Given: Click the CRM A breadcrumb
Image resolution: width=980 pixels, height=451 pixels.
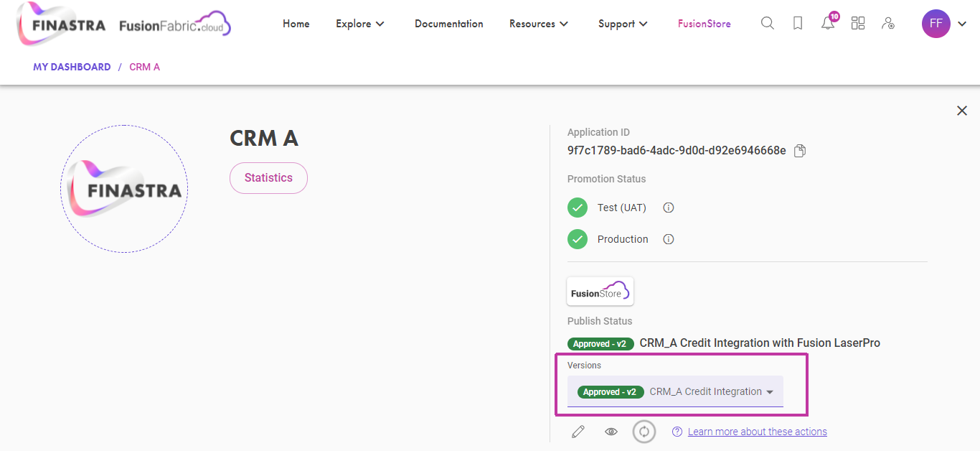Looking at the screenshot, I should tap(145, 67).
